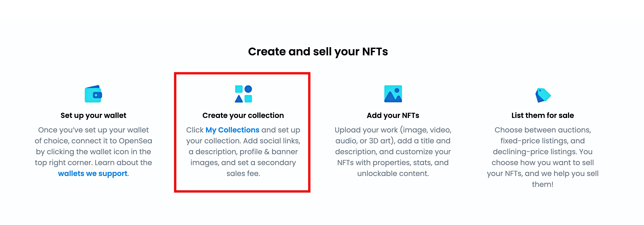Image resolution: width=644 pixels, height=225 pixels.
Task: Click the List them for sale heading
Action: pos(543,115)
